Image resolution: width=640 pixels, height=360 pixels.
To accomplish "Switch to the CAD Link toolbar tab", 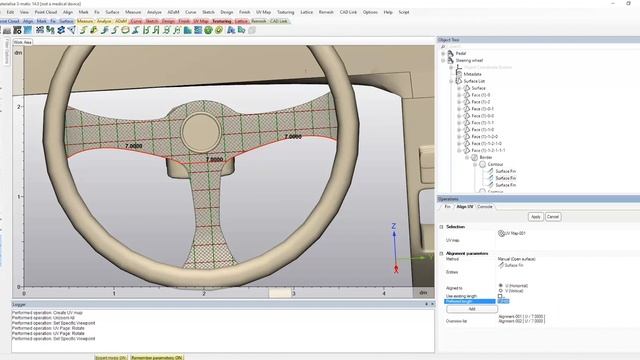I will click(279, 21).
